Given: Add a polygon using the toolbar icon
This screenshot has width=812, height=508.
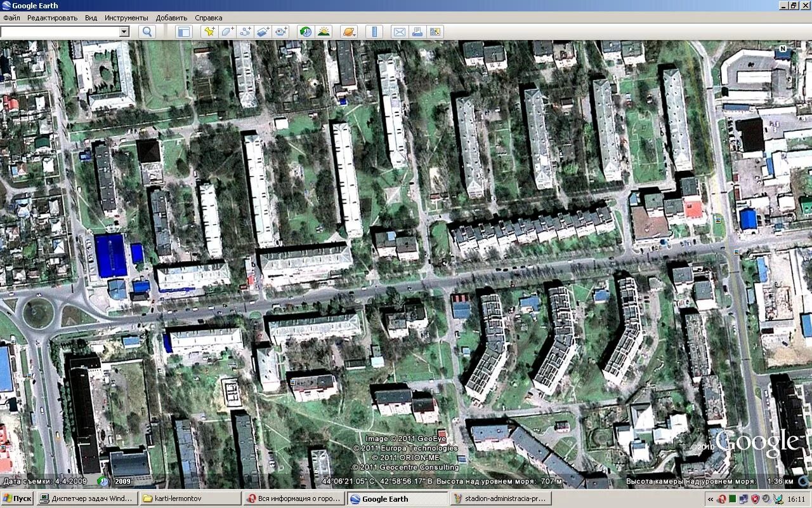Looking at the screenshot, I should click(x=227, y=31).
